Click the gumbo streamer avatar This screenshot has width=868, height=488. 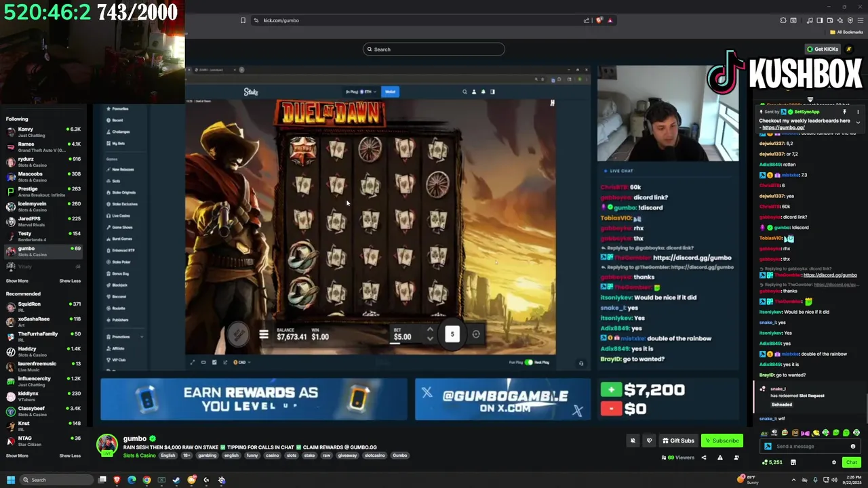pos(107,445)
